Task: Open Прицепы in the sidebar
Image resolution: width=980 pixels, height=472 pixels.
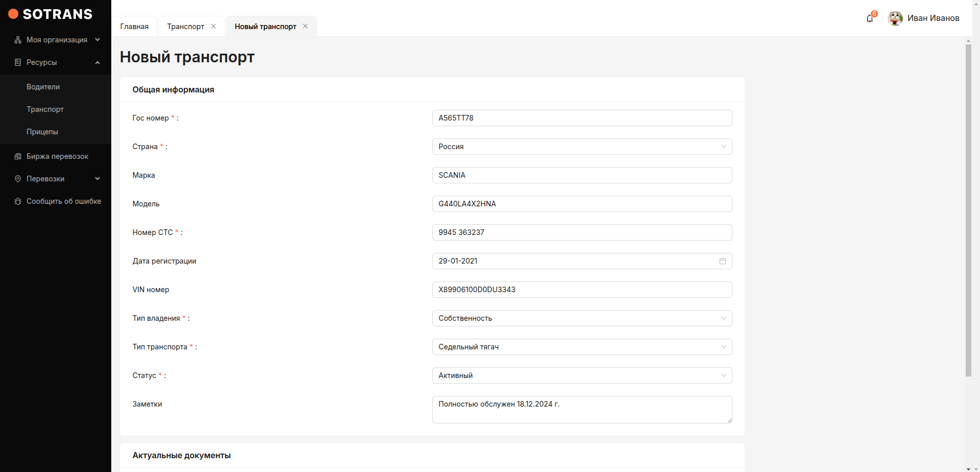Action: [42, 132]
